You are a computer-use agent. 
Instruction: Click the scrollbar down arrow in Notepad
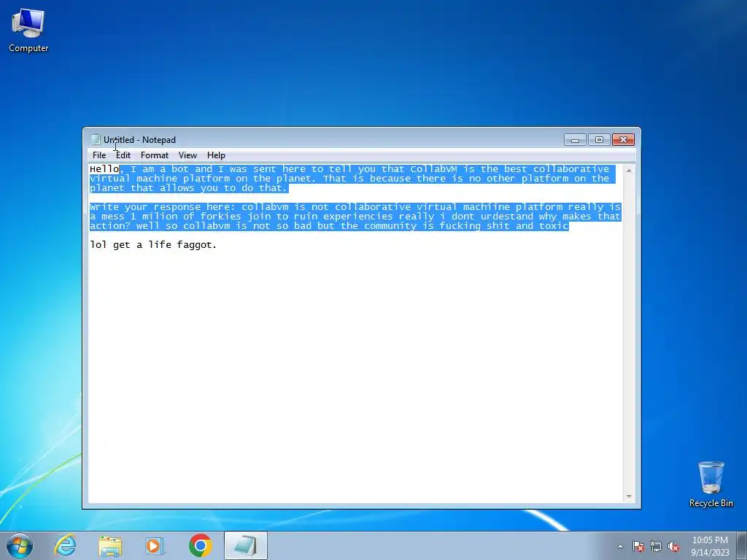(x=629, y=496)
